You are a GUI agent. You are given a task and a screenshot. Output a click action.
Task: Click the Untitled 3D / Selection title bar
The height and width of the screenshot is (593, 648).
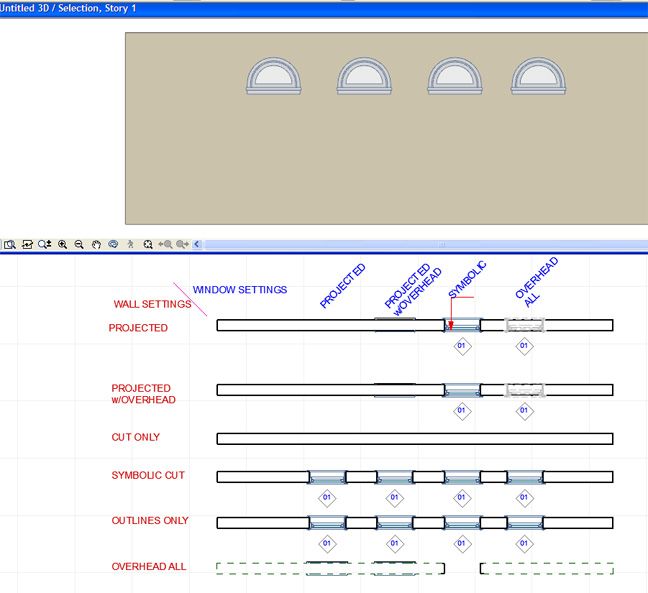324,8
